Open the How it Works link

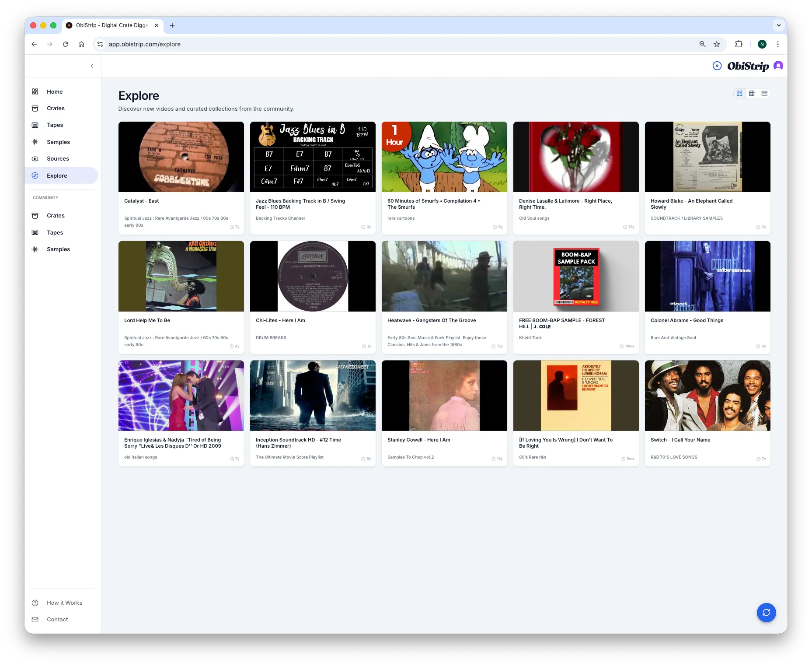pos(64,603)
